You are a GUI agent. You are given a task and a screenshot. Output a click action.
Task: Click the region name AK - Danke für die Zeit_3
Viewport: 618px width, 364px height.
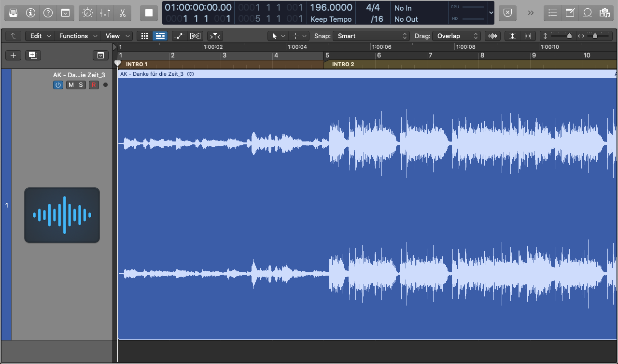[152, 74]
